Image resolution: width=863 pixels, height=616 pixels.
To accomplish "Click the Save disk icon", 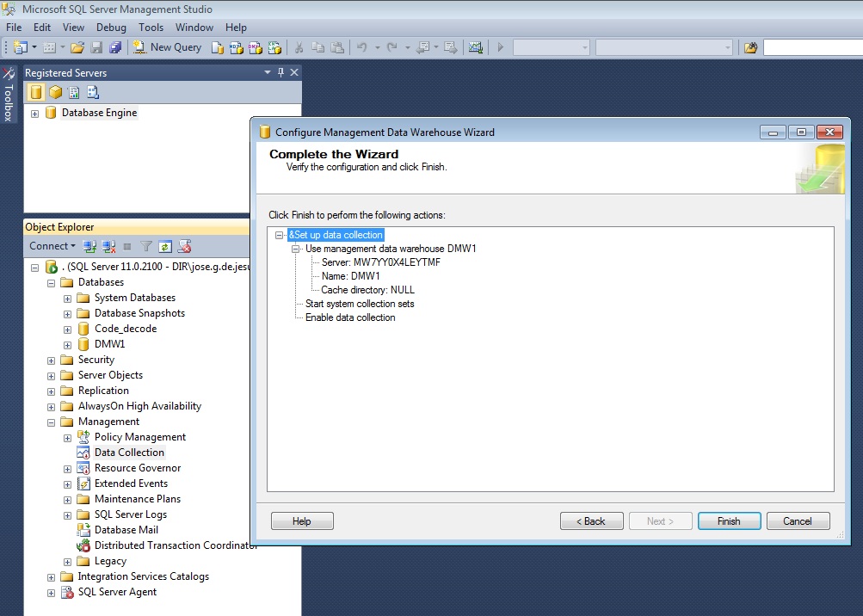I will pos(96,47).
